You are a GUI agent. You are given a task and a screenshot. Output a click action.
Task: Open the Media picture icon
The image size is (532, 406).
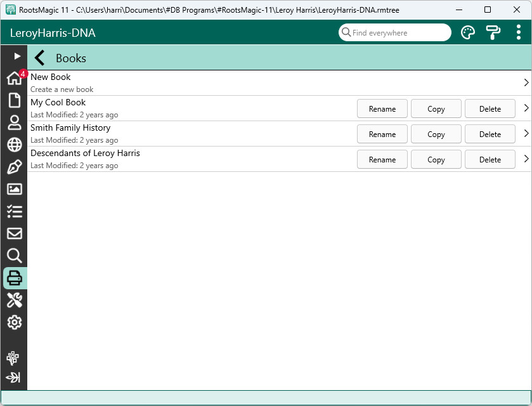(x=14, y=189)
